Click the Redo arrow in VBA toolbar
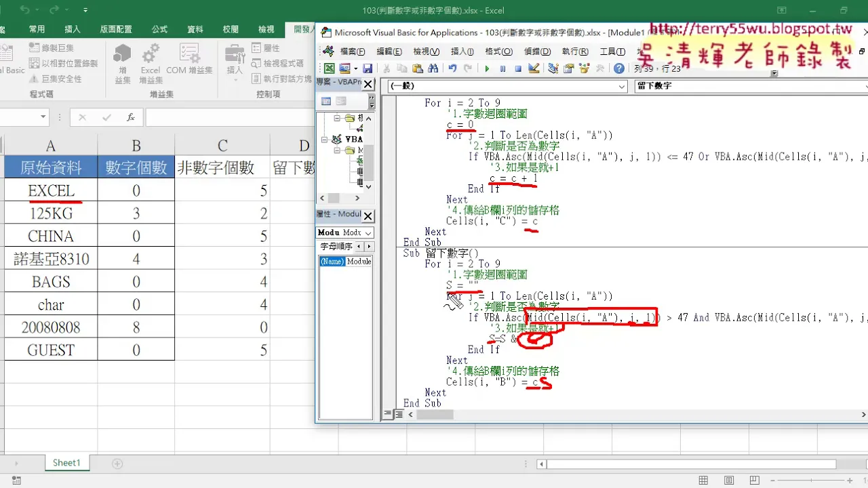This screenshot has height=488, width=868. point(468,68)
